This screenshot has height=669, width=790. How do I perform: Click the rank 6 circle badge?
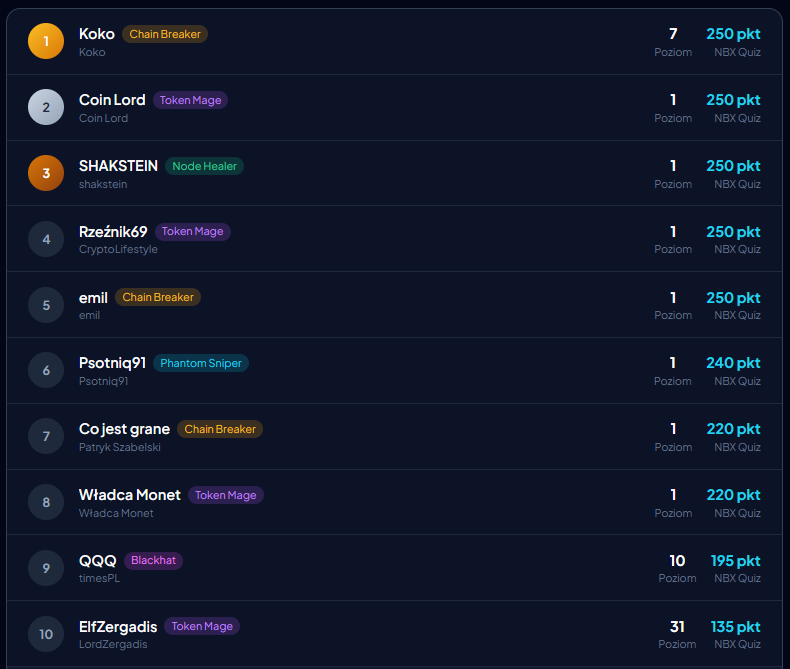46,370
